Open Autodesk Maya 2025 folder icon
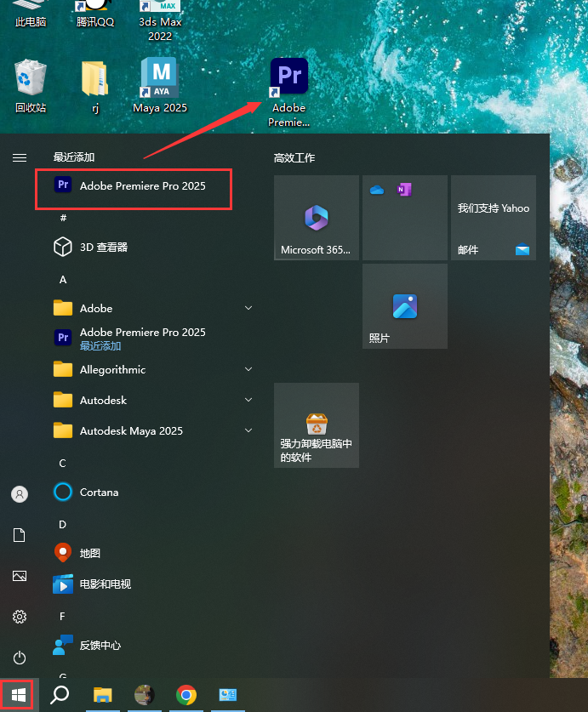Screen dimensions: 588x712 63,430
